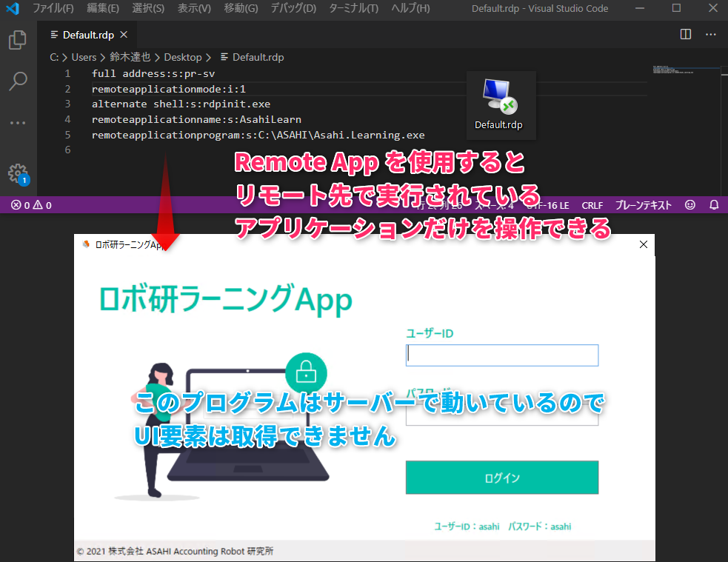Click the 鈴木達也 breadcrumb segment
This screenshot has width=728, height=562.
130,58
